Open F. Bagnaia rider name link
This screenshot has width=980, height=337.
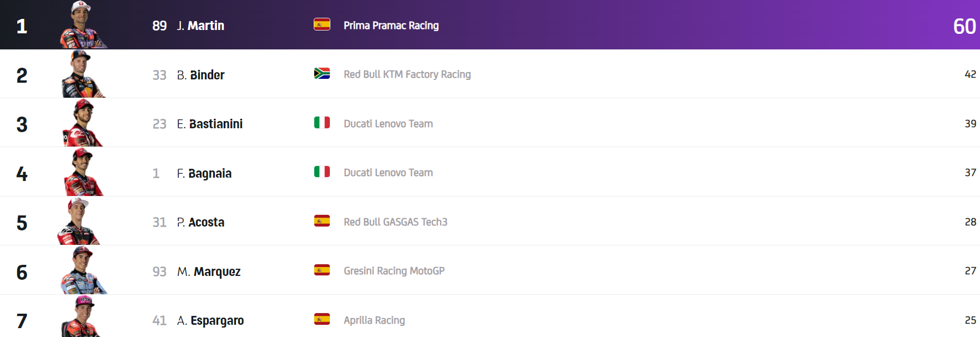click(204, 173)
